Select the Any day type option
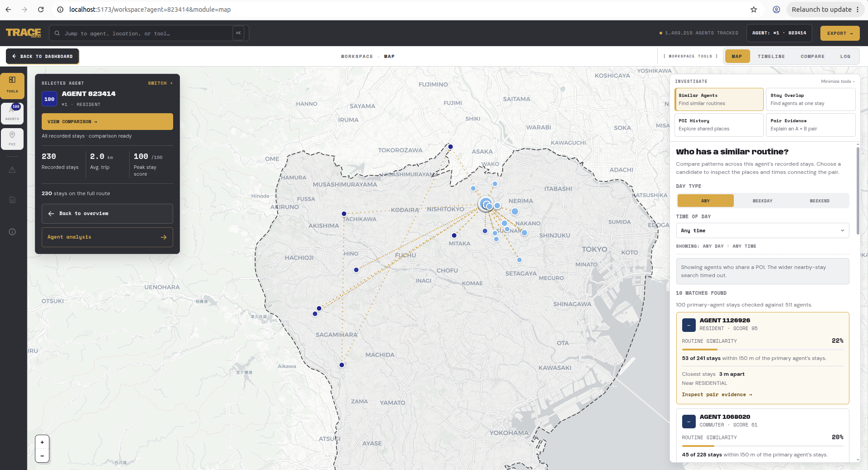Screen dimensions: 868x470 (x=706, y=201)
